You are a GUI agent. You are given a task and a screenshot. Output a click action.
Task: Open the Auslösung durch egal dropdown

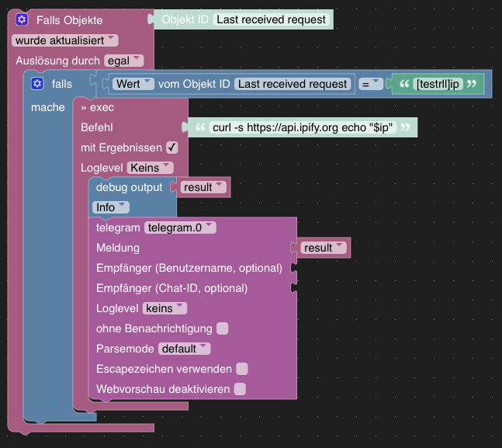point(124,61)
